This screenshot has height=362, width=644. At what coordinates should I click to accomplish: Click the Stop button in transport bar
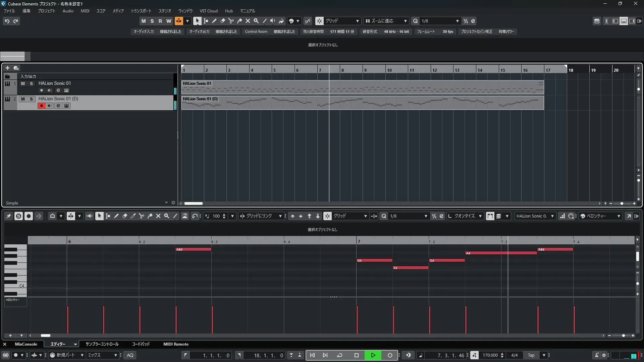click(356, 355)
